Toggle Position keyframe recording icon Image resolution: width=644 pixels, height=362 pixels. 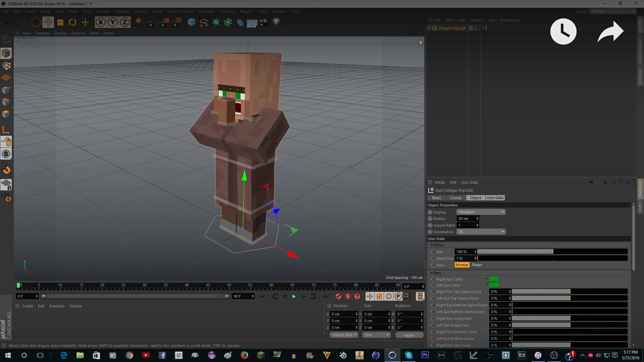(370, 296)
